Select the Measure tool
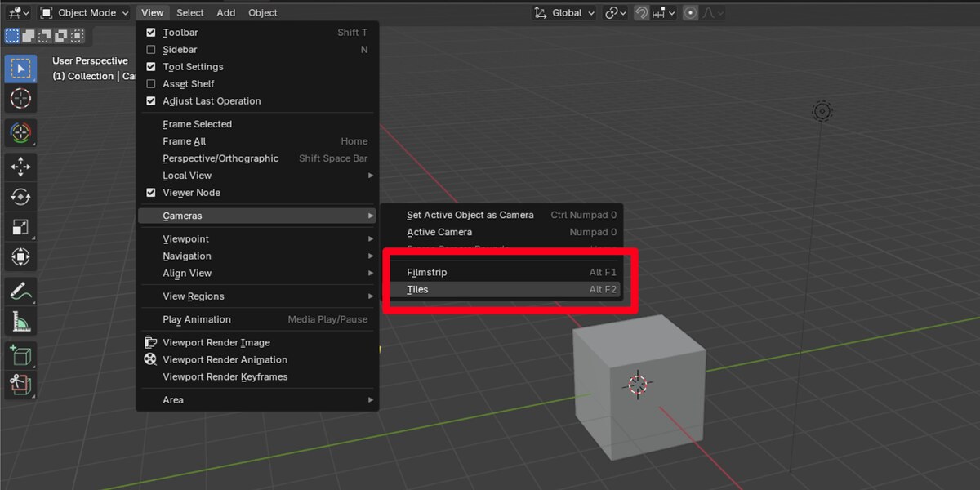 tap(20, 322)
